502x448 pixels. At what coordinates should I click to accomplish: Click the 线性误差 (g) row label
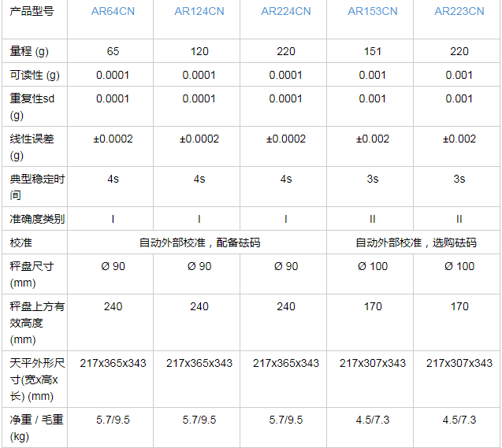click(x=32, y=146)
